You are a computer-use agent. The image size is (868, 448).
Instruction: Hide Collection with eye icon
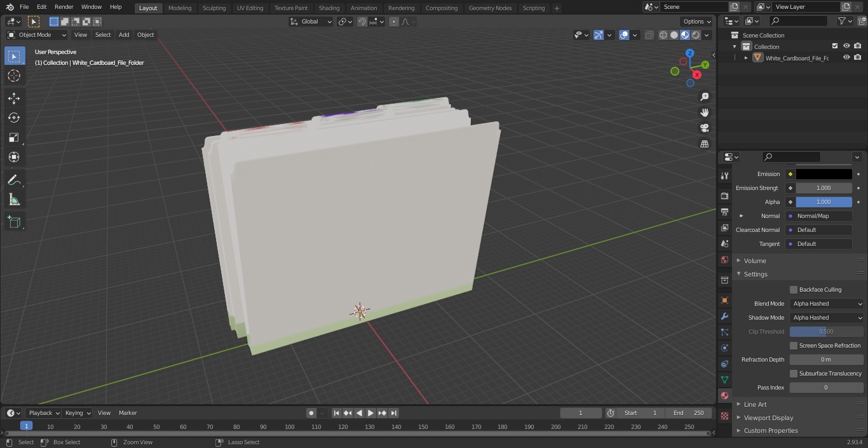pos(846,46)
